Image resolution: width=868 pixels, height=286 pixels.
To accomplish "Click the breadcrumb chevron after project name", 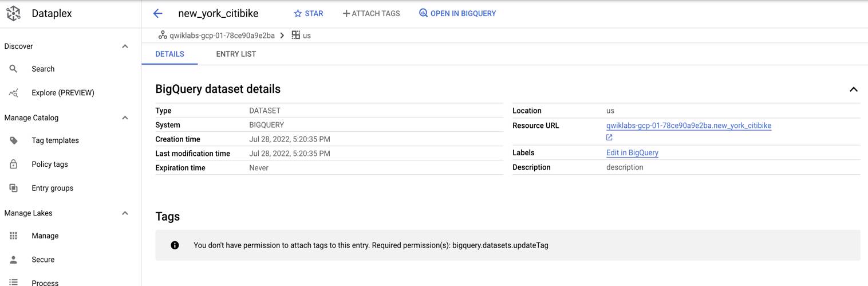I will point(282,36).
